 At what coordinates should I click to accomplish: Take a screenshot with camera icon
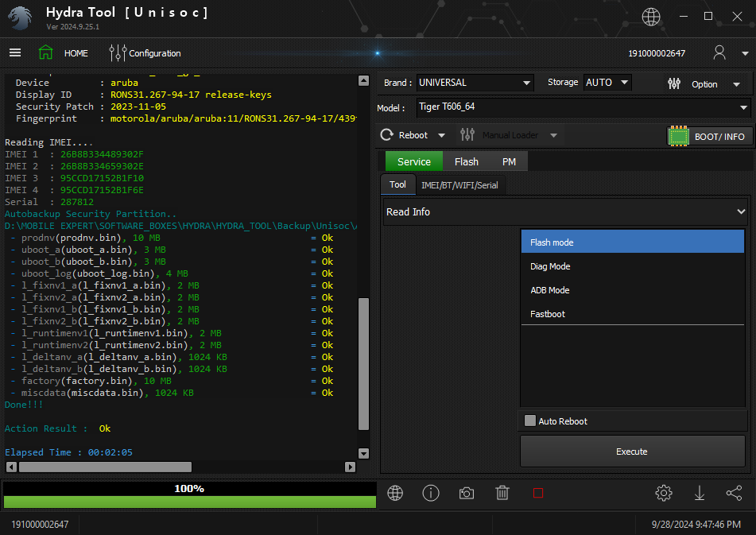466,493
